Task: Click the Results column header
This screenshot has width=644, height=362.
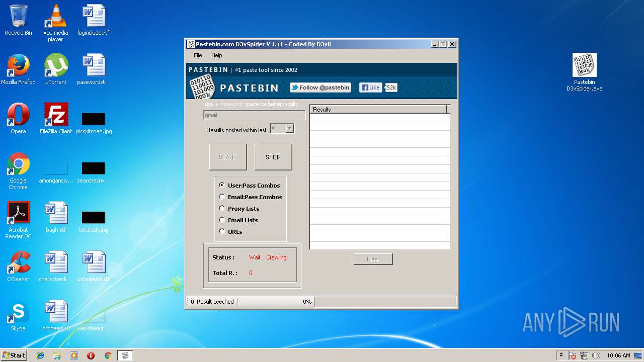Action: tap(378, 109)
